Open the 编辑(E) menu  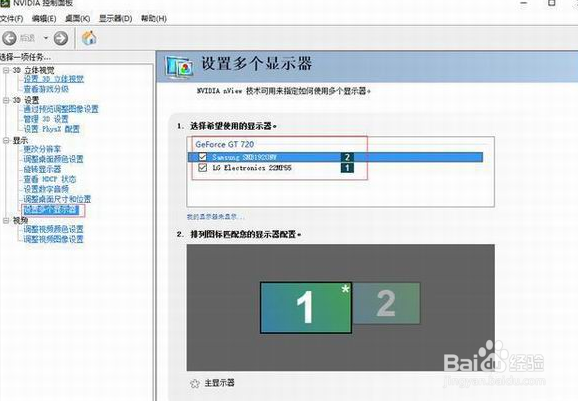tap(44, 18)
